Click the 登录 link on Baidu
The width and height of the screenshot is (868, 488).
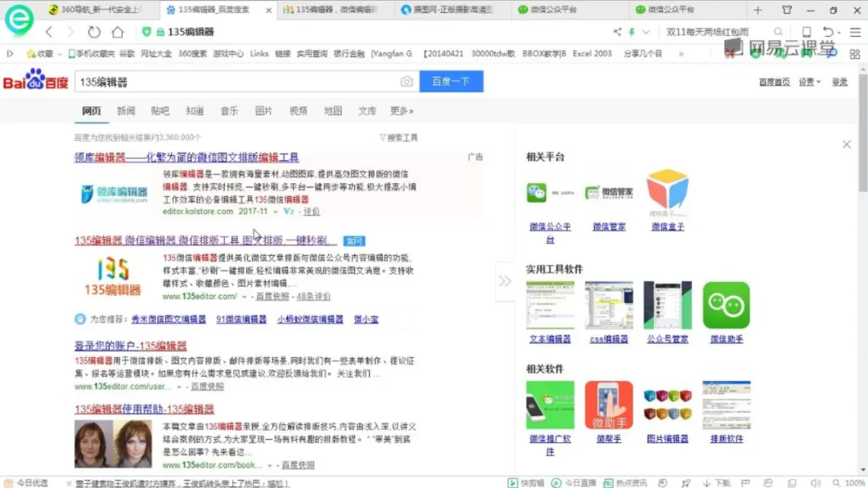pyautogui.click(x=839, y=82)
